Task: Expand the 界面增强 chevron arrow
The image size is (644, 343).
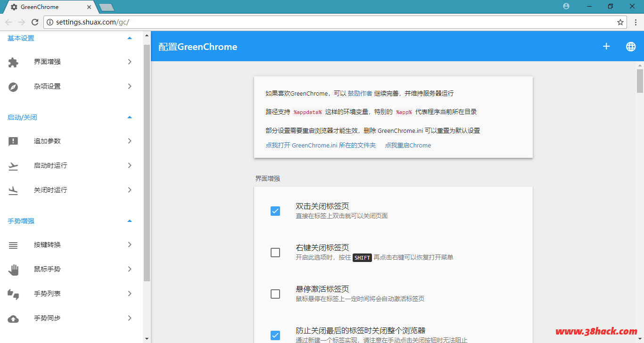Action: (130, 62)
